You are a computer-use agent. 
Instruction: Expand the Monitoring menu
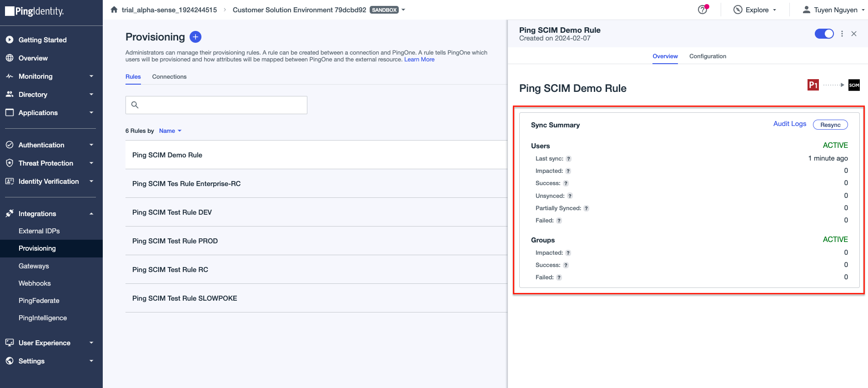91,76
